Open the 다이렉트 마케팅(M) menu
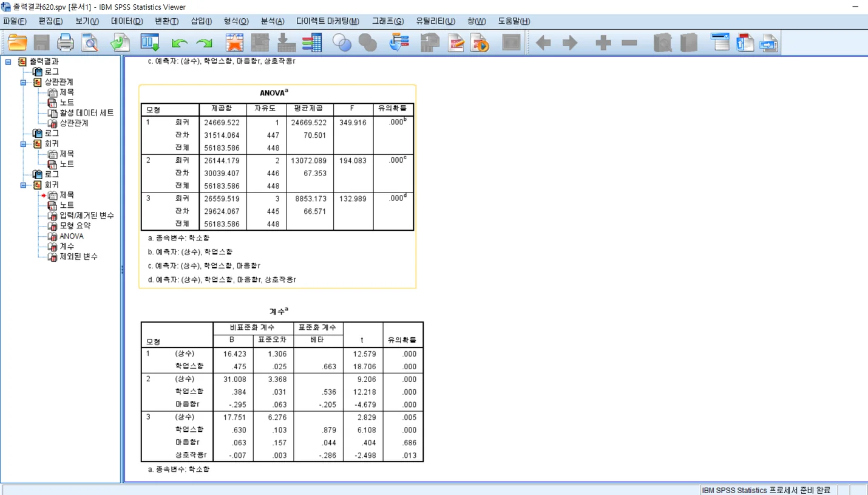868x495 pixels. pos(328,21)
